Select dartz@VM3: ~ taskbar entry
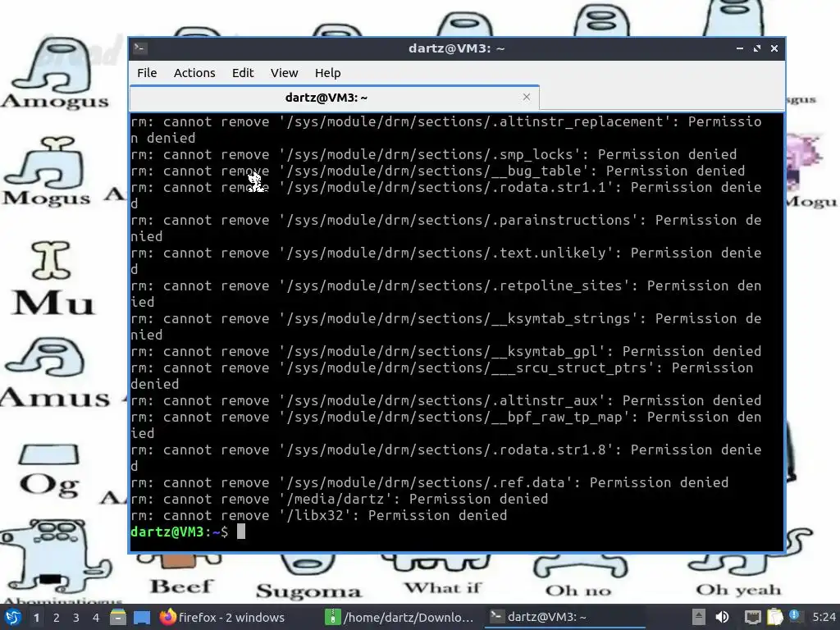This screenshot has width=840, height=630. pos(564,617)
